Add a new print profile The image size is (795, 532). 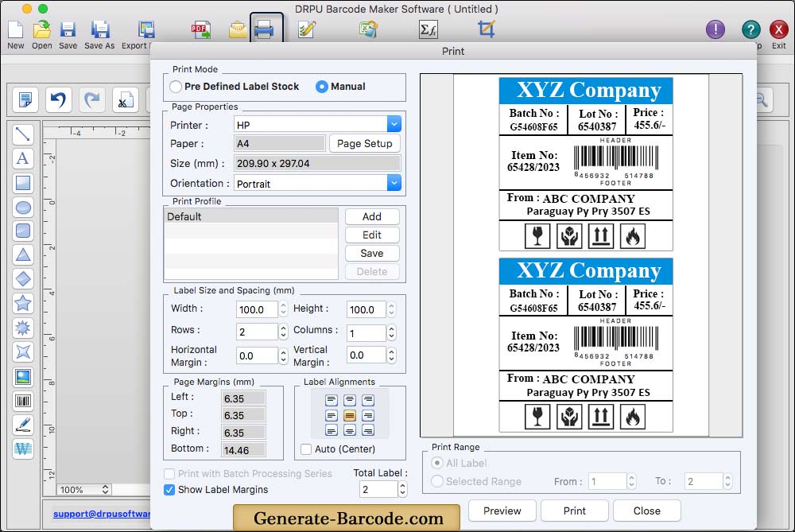click(x=371, y=216)
